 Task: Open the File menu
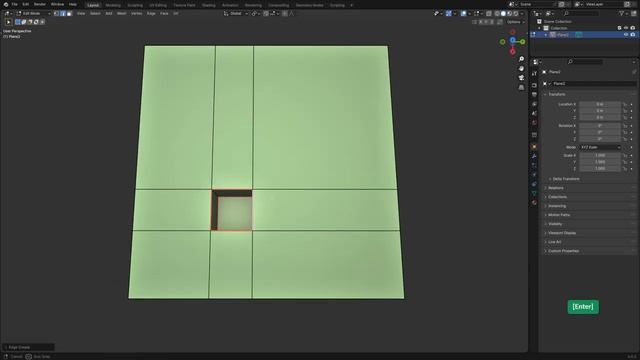pyautogui.click(x=14, y=4)
